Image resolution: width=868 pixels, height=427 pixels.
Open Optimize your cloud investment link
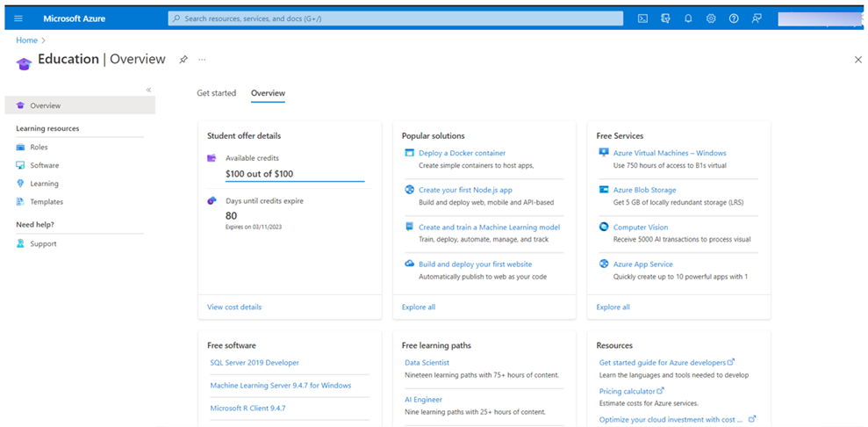tap(677, 420)
